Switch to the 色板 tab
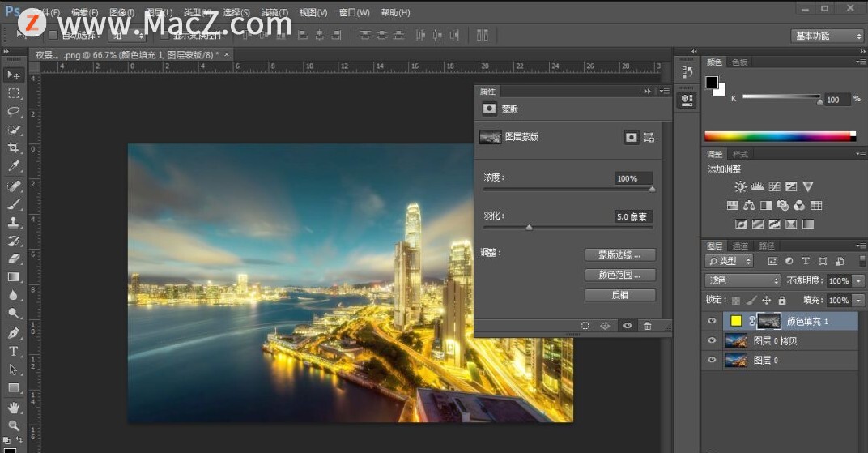 click(x=739, y=62)
